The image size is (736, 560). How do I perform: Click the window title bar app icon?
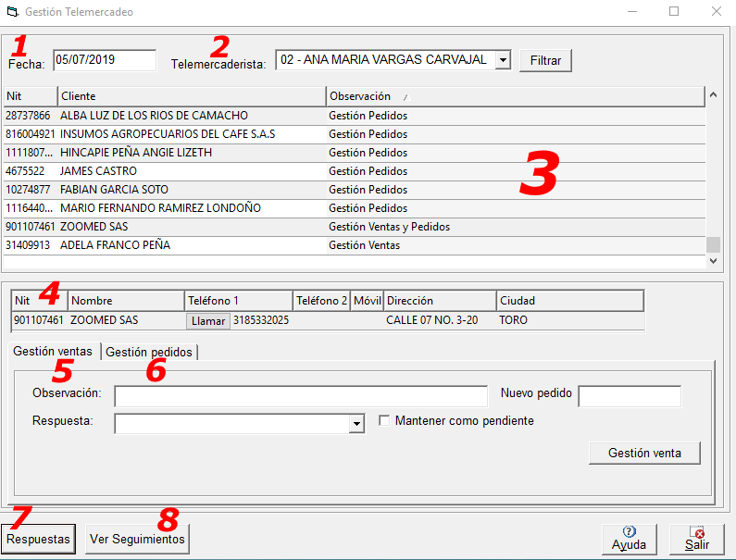click(x=12, y=12)
